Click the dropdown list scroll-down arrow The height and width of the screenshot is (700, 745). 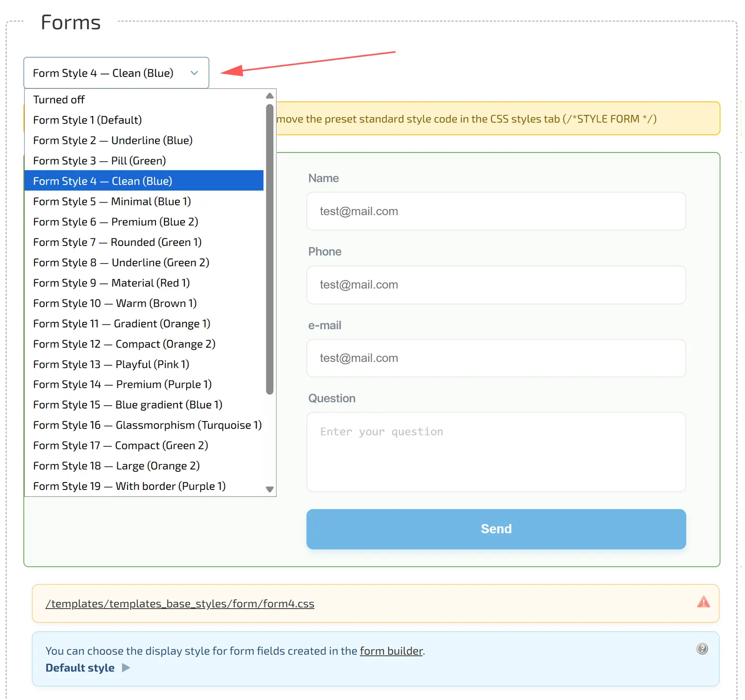(x=270, y=489)
